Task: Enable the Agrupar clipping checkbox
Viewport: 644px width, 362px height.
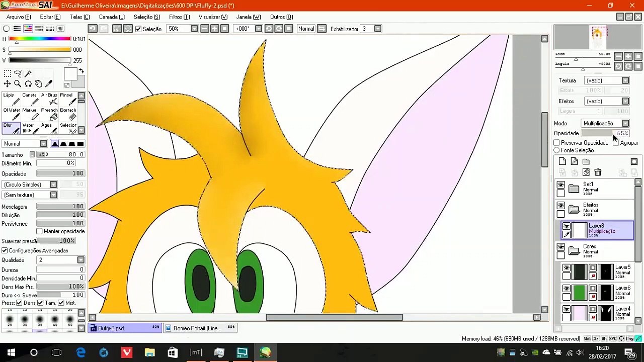Action: point(616,143)
